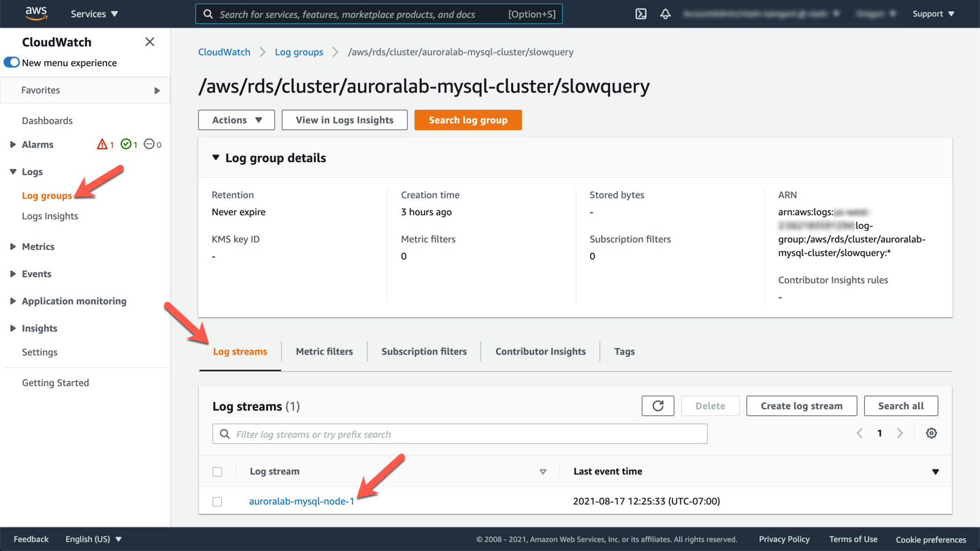Go to next page of log streams
980x551 pixels.
900,433
